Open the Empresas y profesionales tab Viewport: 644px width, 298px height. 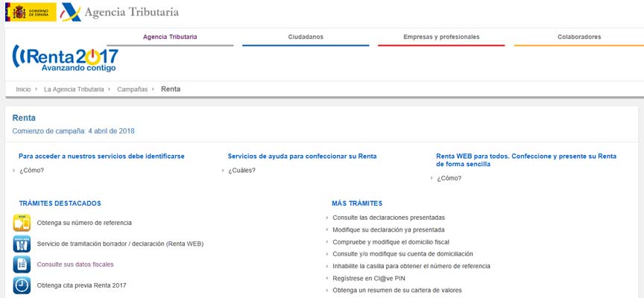tap(441, 37)
